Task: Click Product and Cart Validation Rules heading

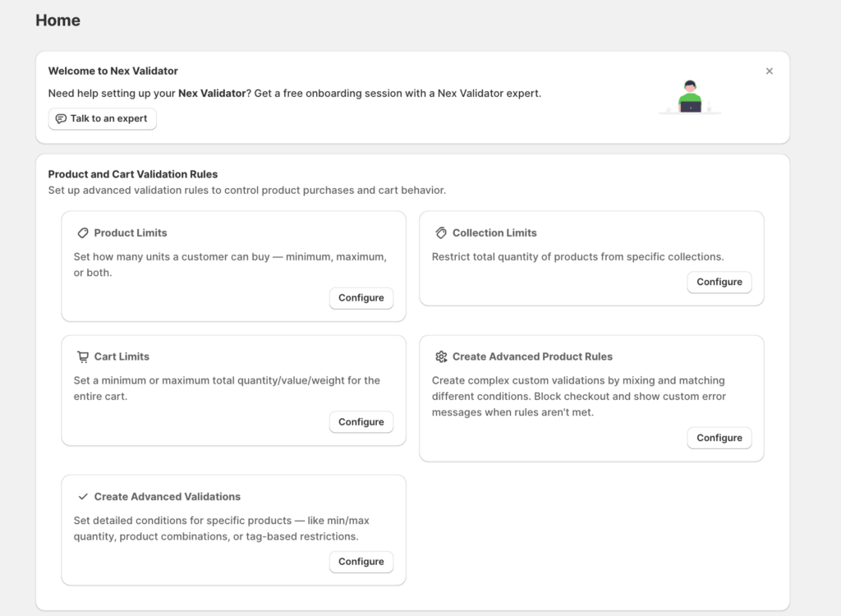Action: (x=133, y=174)
